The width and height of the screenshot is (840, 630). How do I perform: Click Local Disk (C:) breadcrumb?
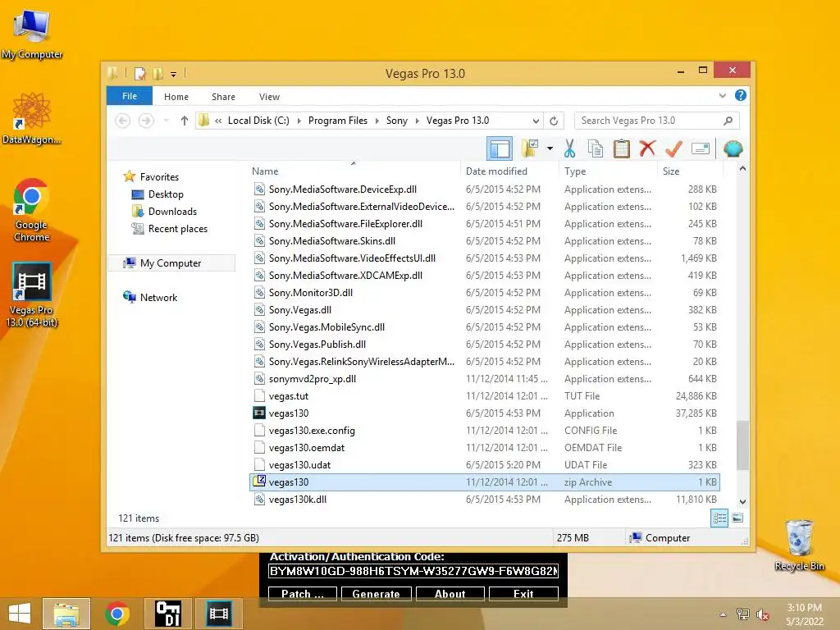[258, 121]
